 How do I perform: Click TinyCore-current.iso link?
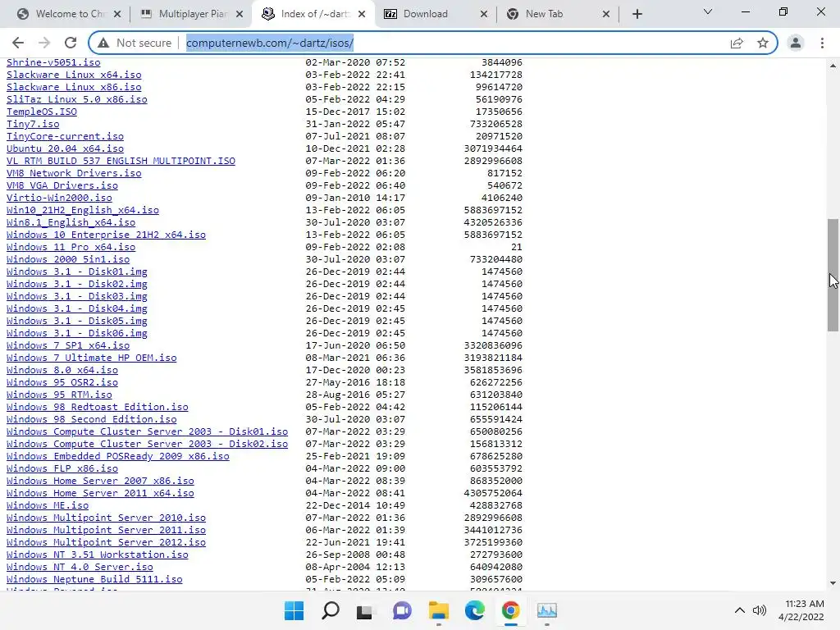(x=65, y=136)
